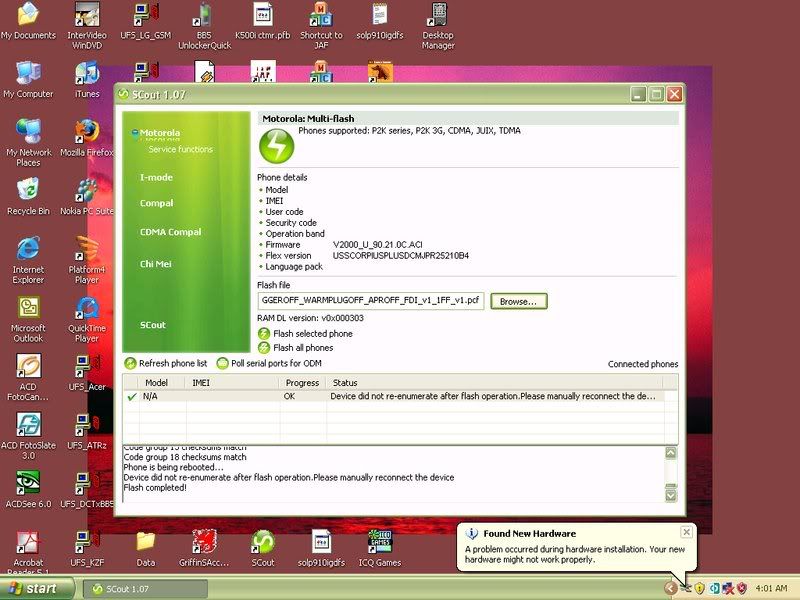800x600 pixels.
Task: Click the SCout 1.07 taskbar button
Action: [x=145, y=589]
